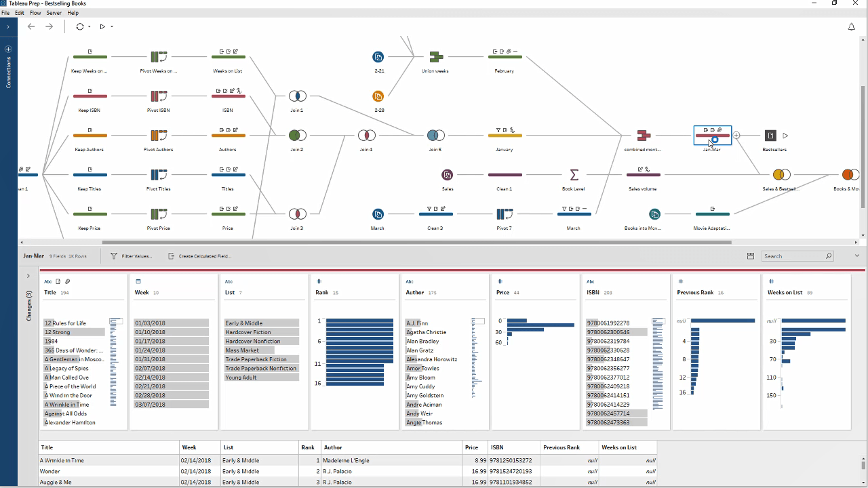Open the notifications bell icon
This screenshot has height=488, width=868.
coord(852,27)
